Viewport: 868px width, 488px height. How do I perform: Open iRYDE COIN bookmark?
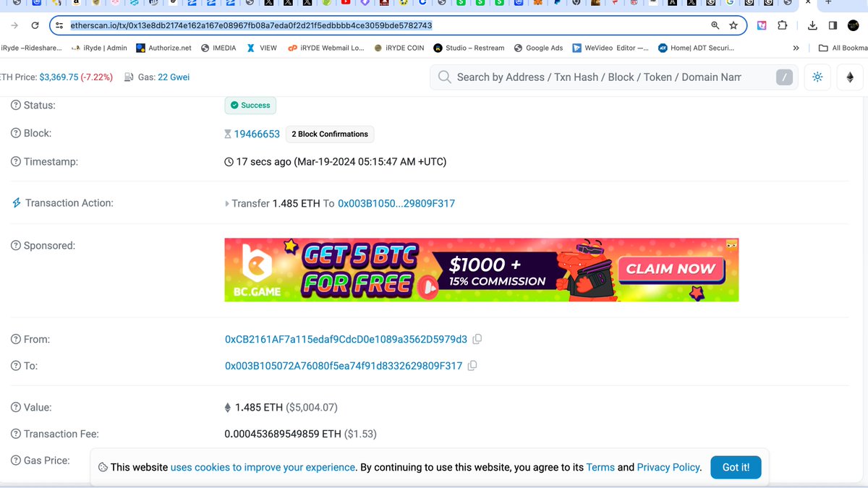point(399,48)
